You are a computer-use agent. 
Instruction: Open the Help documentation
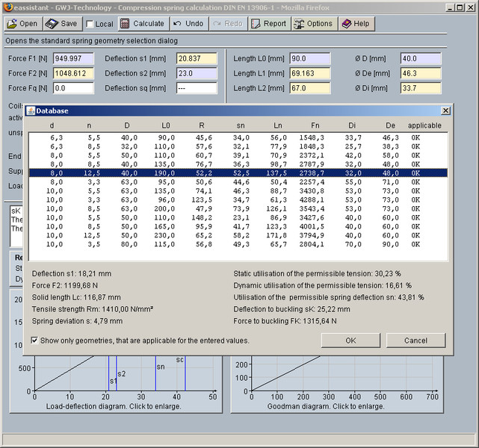click(x=355, y=24)
